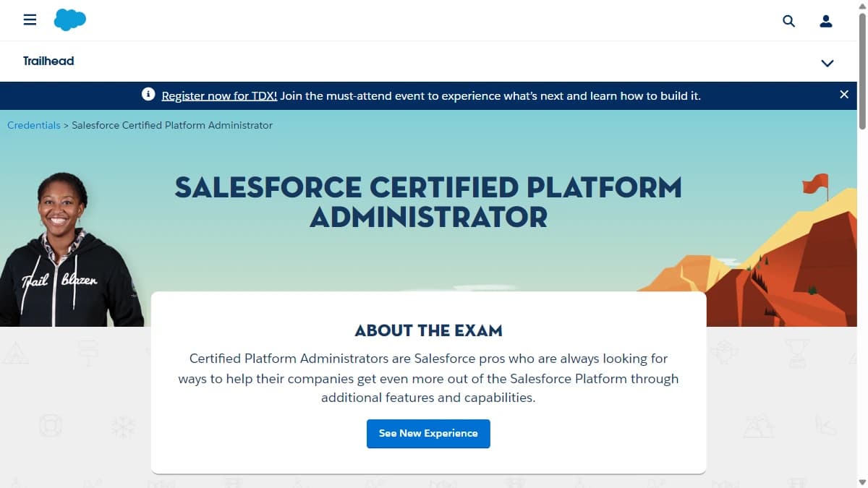Screen dimensions: 868x488
Task: Open the Trailhead menu label
Action: pos(48,61)
